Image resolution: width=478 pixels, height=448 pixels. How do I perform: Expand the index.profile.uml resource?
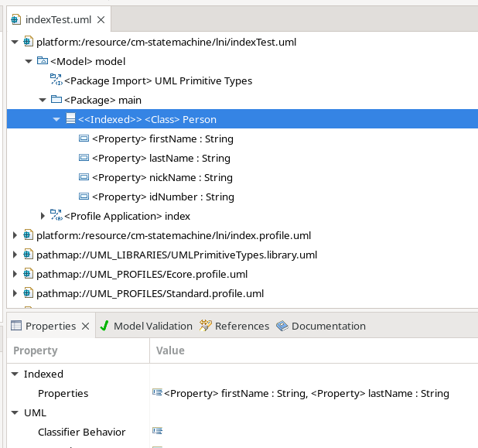[15, 235]
